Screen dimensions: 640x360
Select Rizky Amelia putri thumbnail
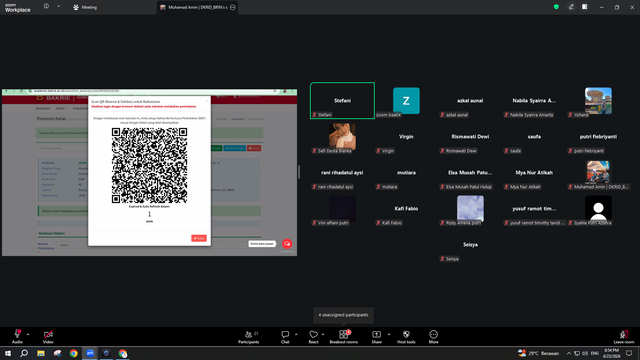point(470,209)
